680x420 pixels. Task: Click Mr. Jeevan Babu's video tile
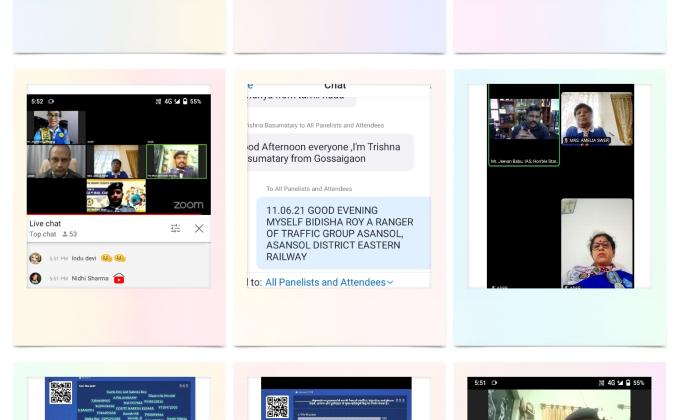tap(524, 130)
